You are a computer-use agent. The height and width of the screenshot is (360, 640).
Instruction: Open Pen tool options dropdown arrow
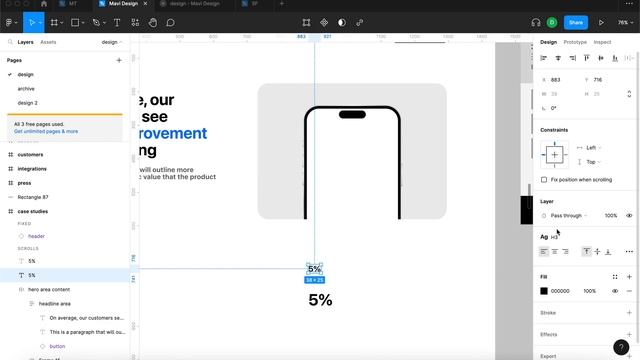[x=104, y=23]
